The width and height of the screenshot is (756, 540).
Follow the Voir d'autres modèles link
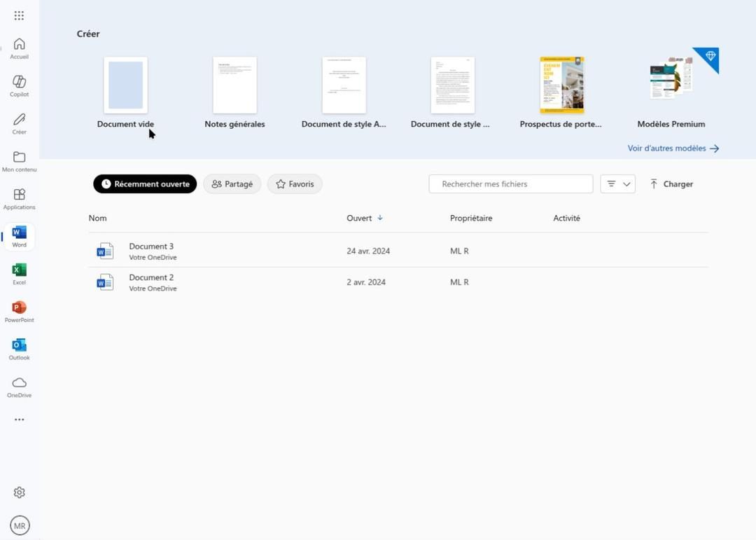(x=673, y=148)
